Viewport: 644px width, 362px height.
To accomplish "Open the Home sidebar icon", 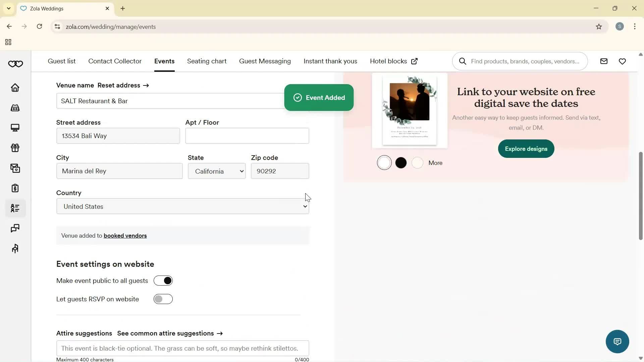I will pos(15,87).
